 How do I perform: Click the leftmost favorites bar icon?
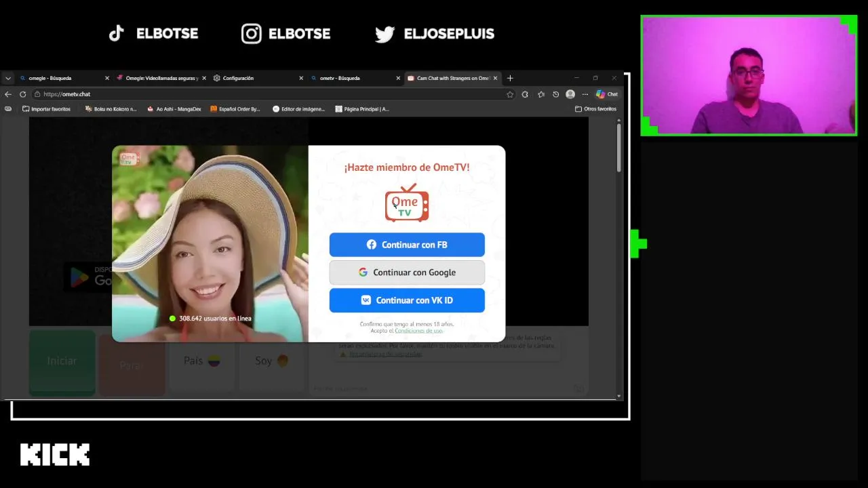(x=8, y=109)
